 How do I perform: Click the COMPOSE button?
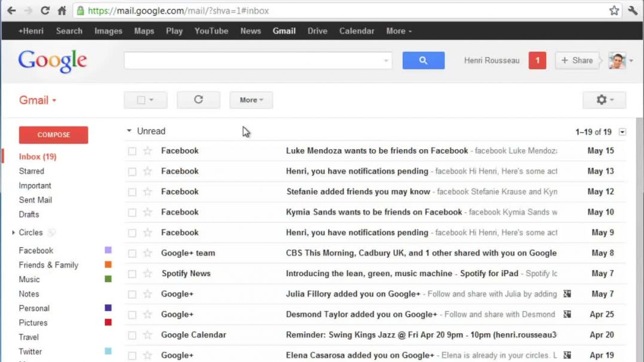(53, 135)
